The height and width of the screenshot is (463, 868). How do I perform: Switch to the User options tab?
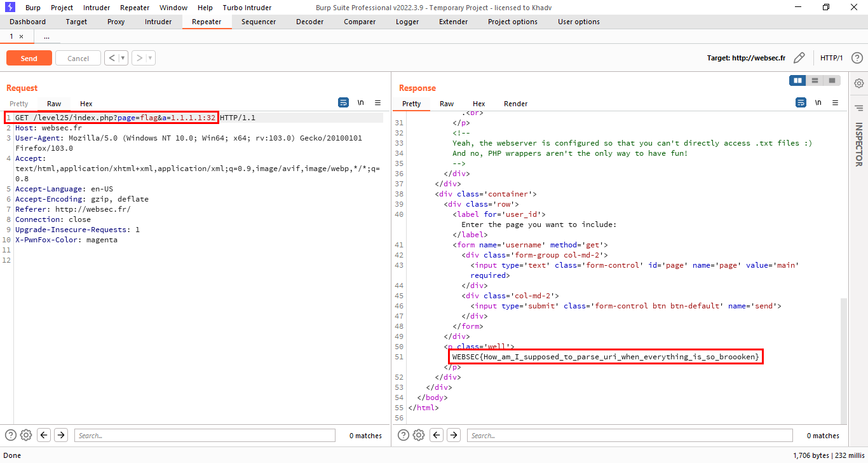pyautogui.click(x=579, y=22)
